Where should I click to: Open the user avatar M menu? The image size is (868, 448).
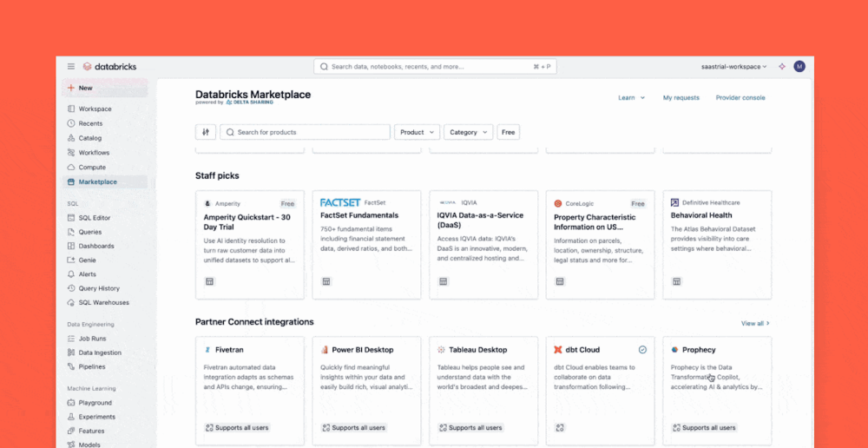(x=799, y=67)
